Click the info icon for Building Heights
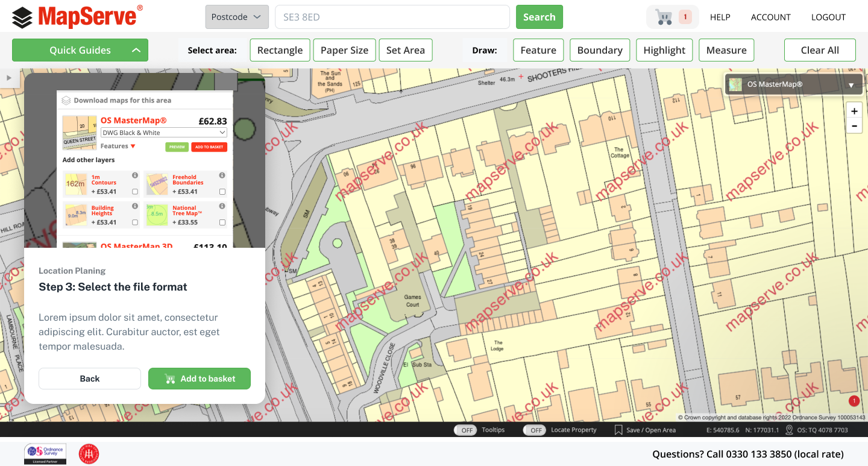 tap(135, 206)
